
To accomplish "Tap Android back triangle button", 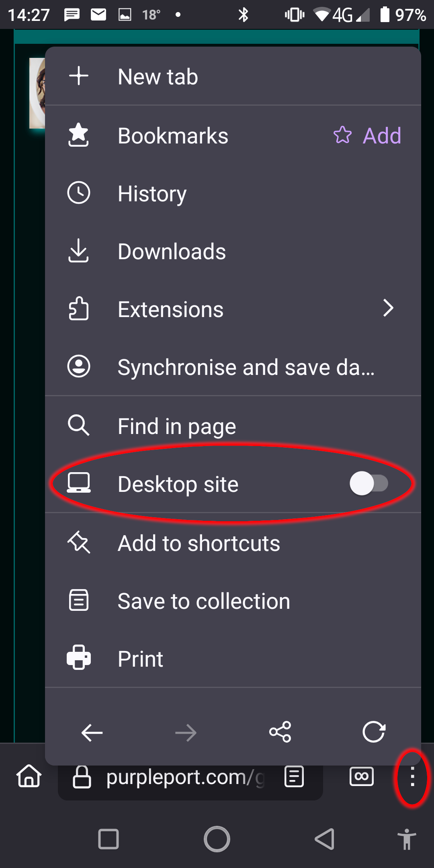I will (325, 839).
